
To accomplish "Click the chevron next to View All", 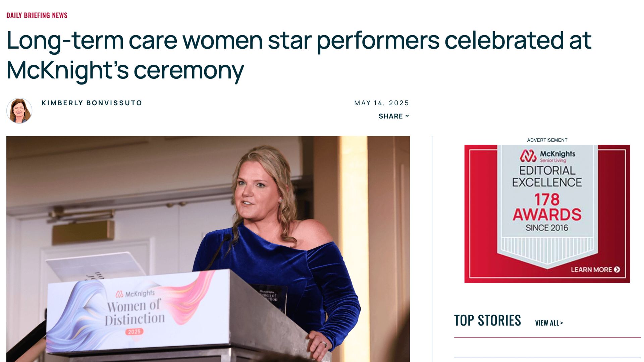I will point(561,323).
